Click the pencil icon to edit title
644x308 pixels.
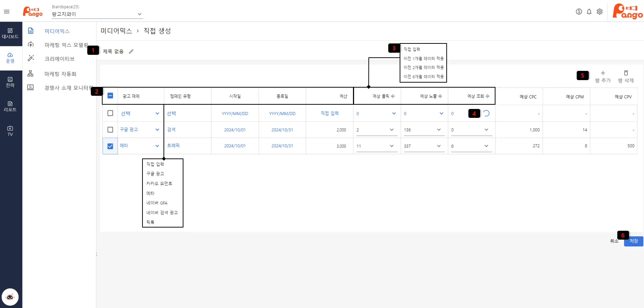pos(131,52)
